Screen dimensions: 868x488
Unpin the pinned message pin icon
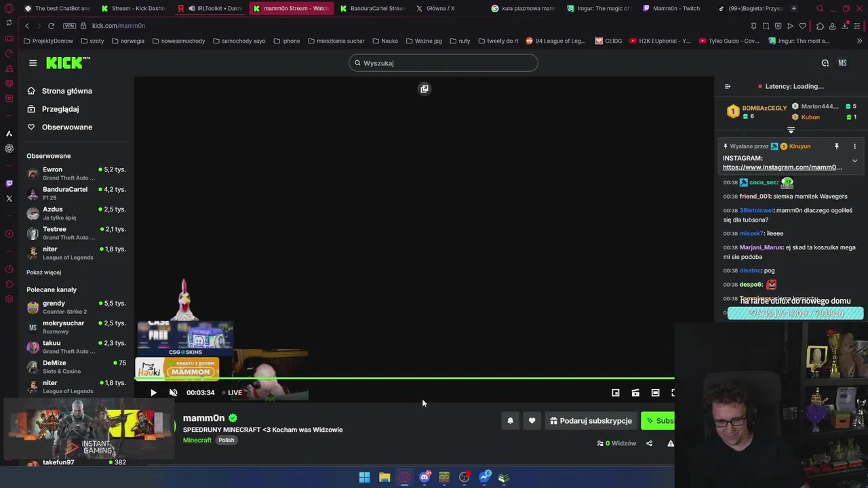pos(836,146)
